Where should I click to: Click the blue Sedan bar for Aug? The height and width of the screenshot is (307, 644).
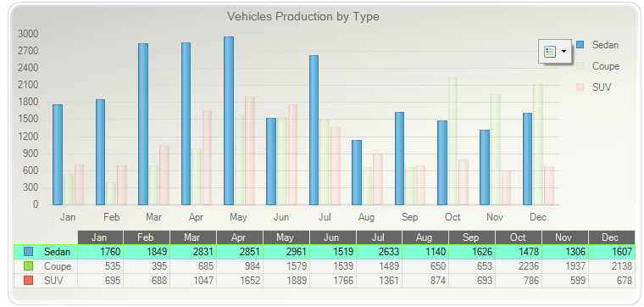click(x=357, y=173)
